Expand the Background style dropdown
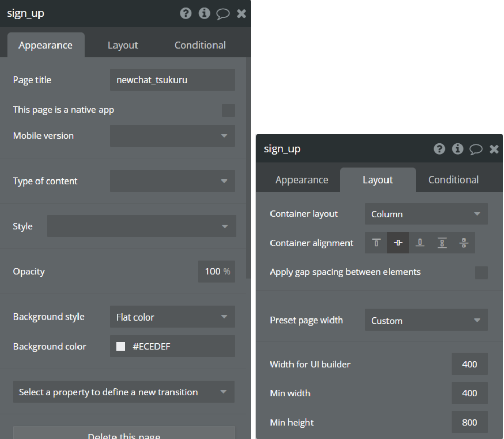The image size is (504, 439). click(172, 317)
